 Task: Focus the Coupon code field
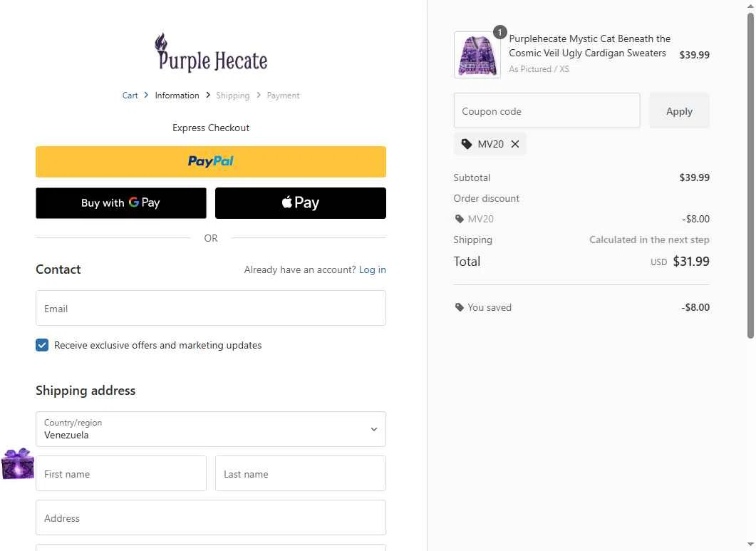click(x=547, y=111)
